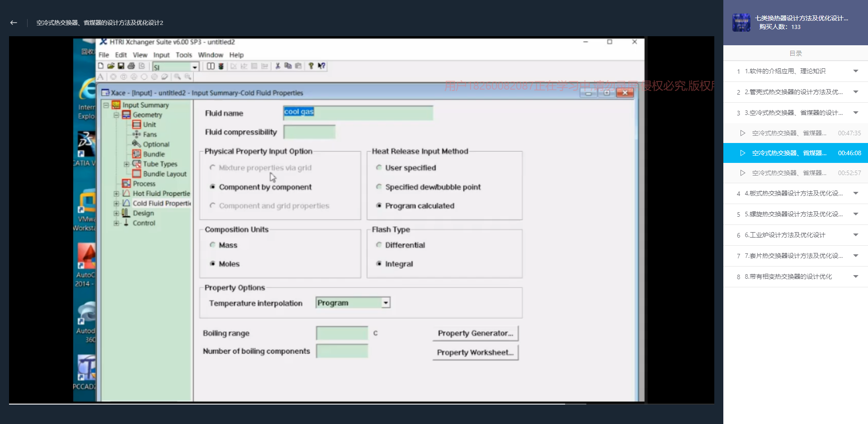This screenshot has height=424, width=868.
Task: Go back using the left arrow icon
Action: pos(14,23)
